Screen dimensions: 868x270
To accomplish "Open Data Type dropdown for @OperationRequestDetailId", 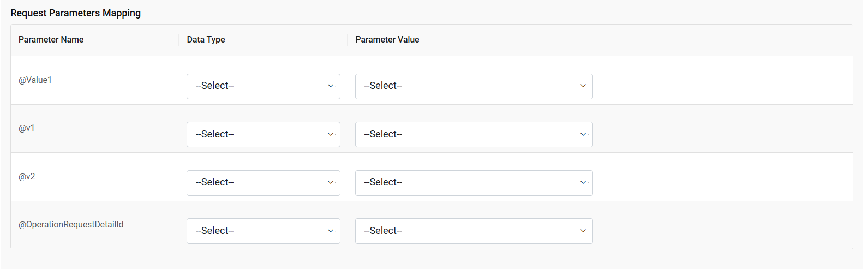I will (263, 231).
